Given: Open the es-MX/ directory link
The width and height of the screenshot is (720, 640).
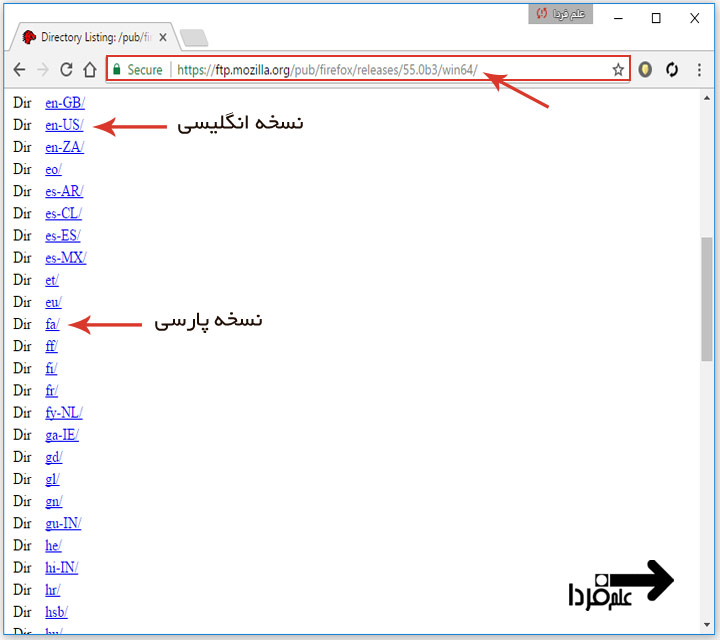Looking at the screenshot, I should coord(65,258).
